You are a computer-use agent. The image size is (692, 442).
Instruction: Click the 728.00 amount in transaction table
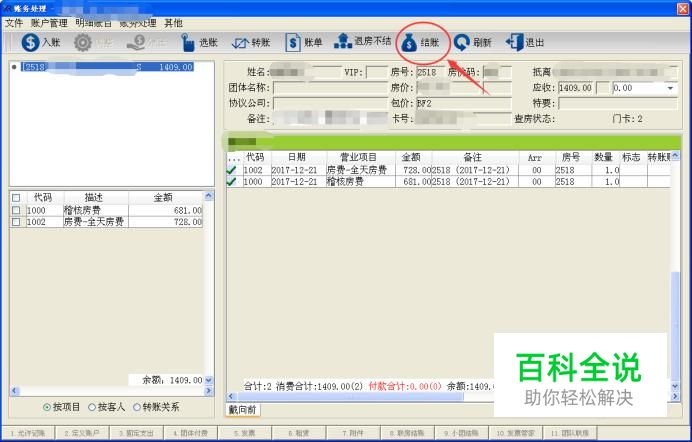[413, 170]
